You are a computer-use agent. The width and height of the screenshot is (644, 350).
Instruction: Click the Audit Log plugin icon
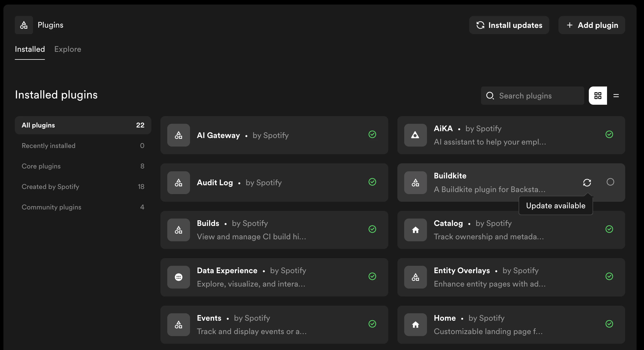[179, 183]
